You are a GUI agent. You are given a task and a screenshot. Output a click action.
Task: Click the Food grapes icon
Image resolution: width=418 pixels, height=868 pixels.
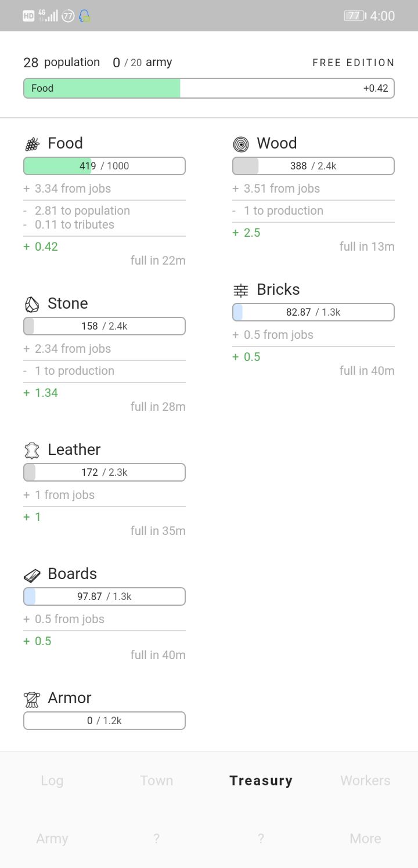32,144
